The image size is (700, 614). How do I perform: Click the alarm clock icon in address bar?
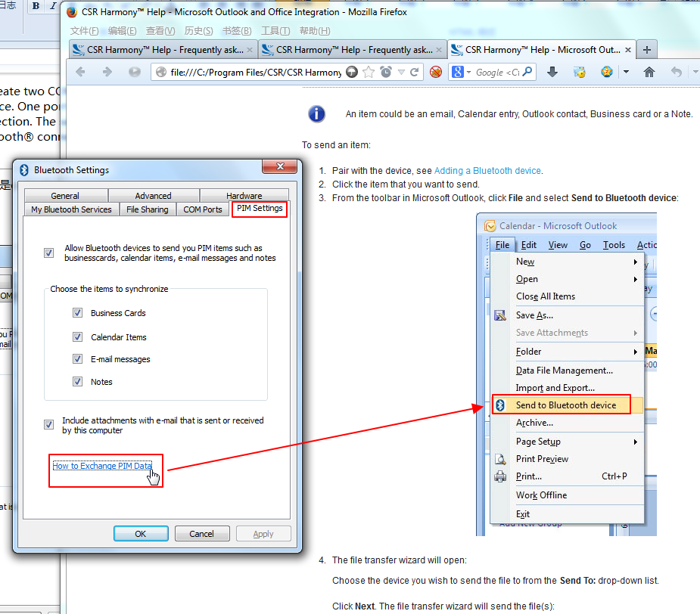(x=386, y=72)
